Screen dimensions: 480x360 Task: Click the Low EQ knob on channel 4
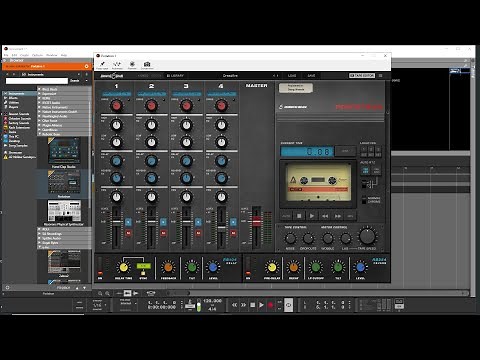click(221, 142)
